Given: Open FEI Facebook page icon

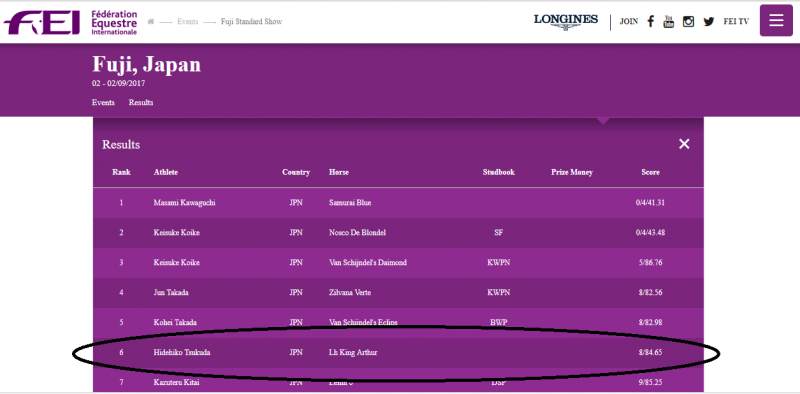Looking at the screenshot, I should (x=651, y=21).
